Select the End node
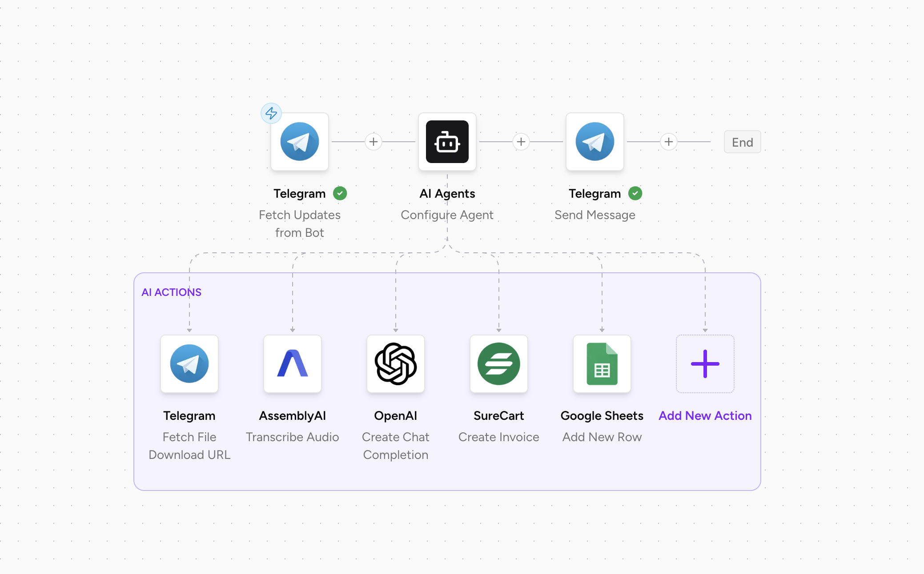Screen dimensions: 924x574 [743, 142]
